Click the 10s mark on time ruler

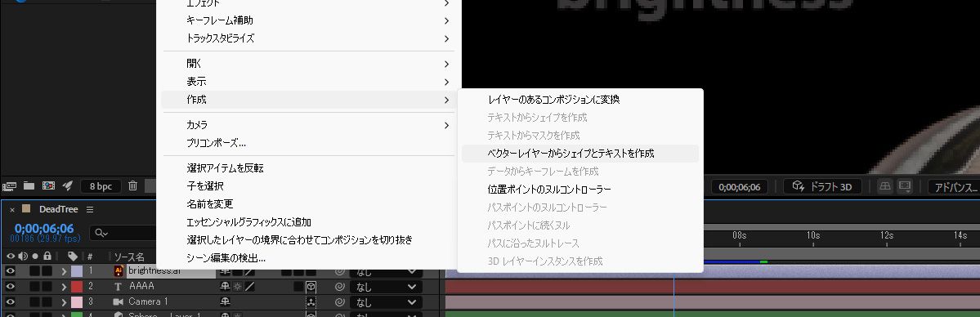coord(812,236)
